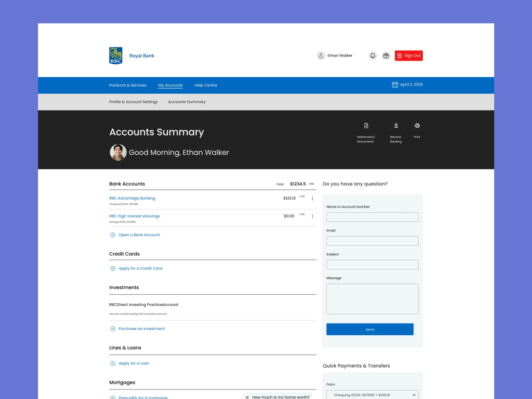Click Ethan Walker's profile photo
532x399 pixels.
coord(118,152)
